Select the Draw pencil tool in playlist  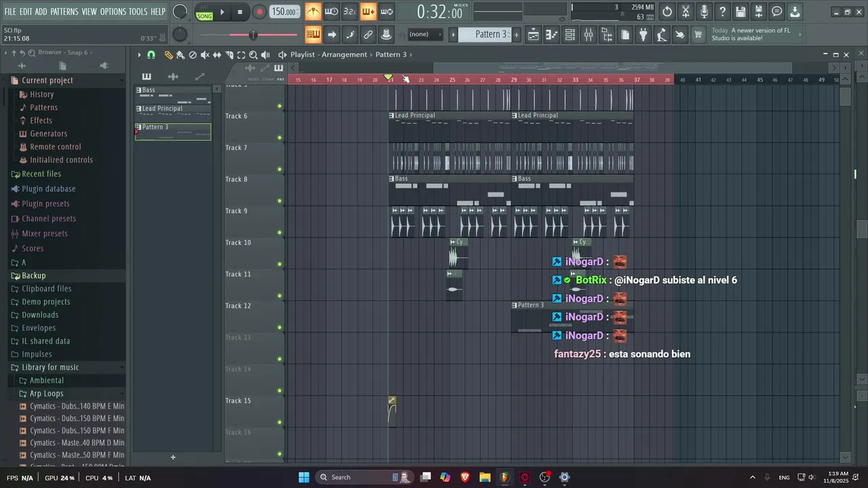pyautogui.click(x=169, y=55)
